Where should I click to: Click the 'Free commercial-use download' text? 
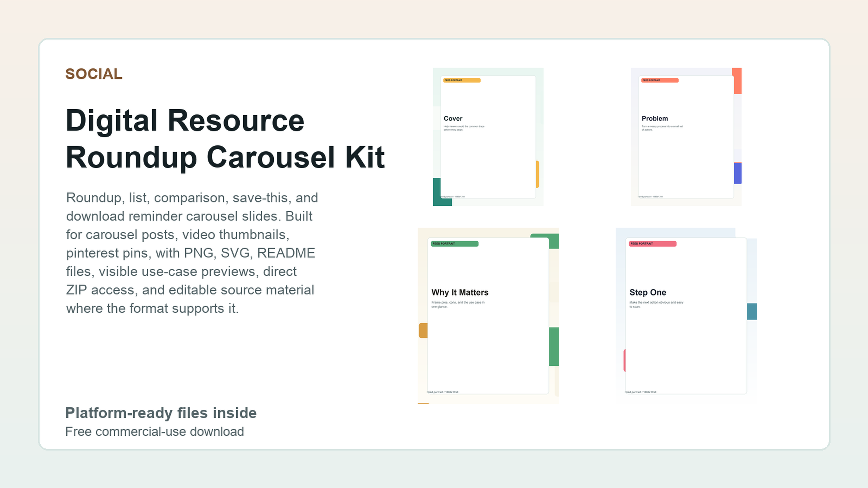tap(155, 431)
